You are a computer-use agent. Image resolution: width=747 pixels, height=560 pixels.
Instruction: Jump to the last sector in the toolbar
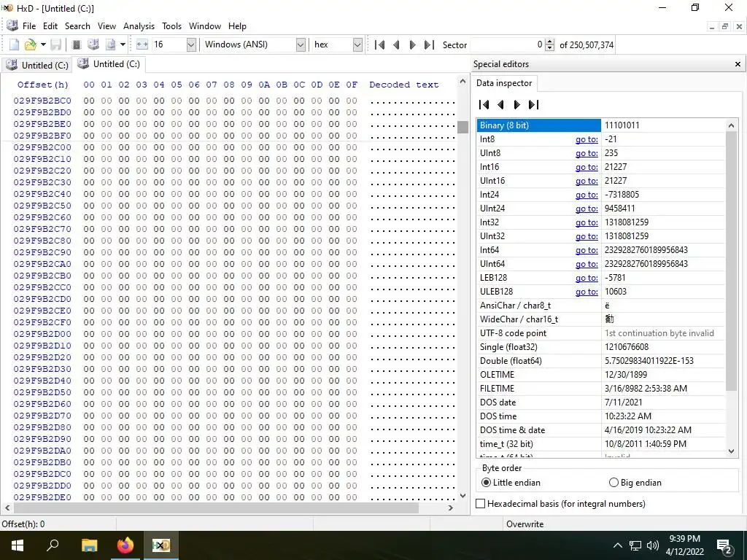[x=429, y=44]
